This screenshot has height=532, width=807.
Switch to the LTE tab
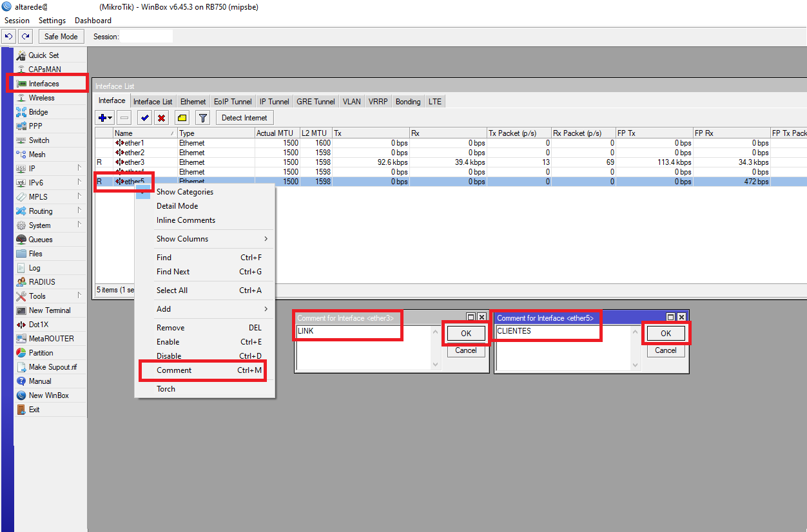(435, 102)
